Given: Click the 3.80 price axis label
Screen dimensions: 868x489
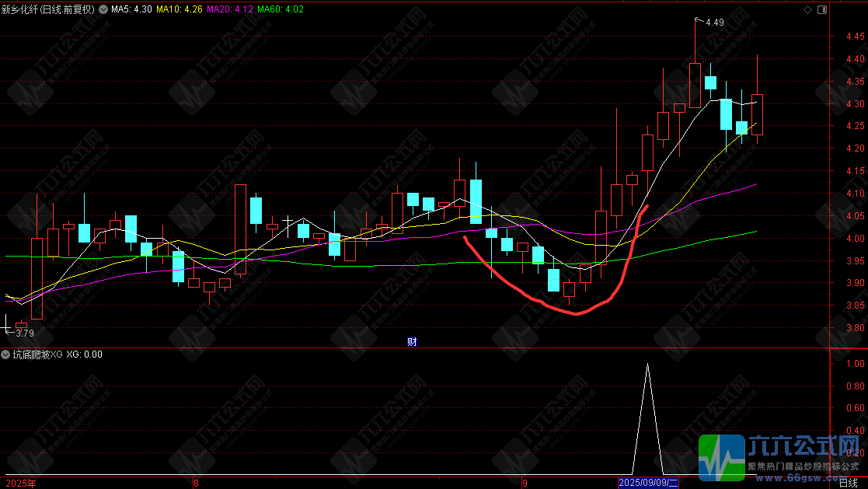Looking at the screenshot, I should (856, 328).
